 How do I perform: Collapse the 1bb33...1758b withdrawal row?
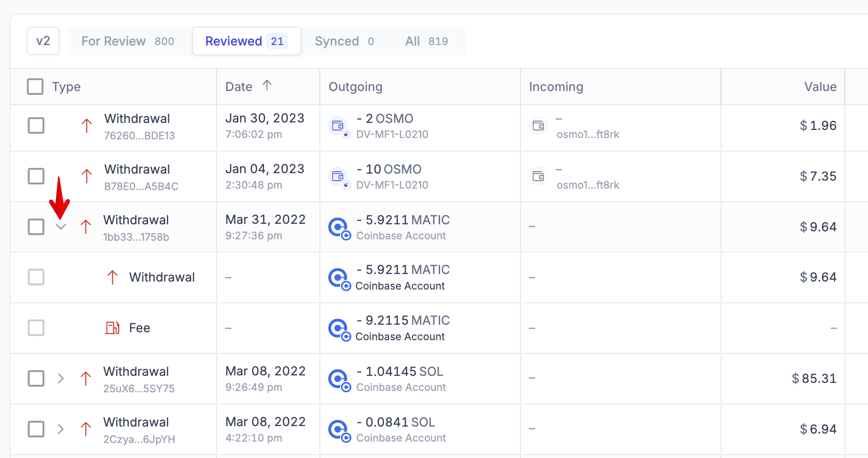[61, 227]
